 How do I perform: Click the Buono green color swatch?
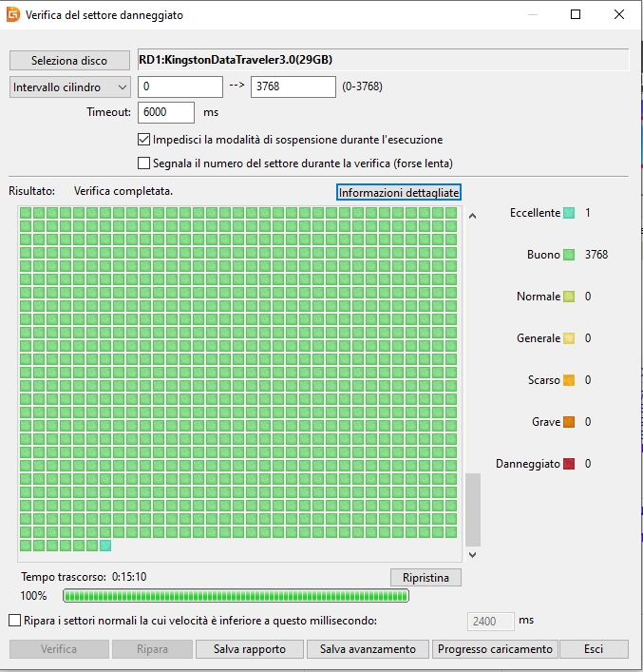[569, 255]
